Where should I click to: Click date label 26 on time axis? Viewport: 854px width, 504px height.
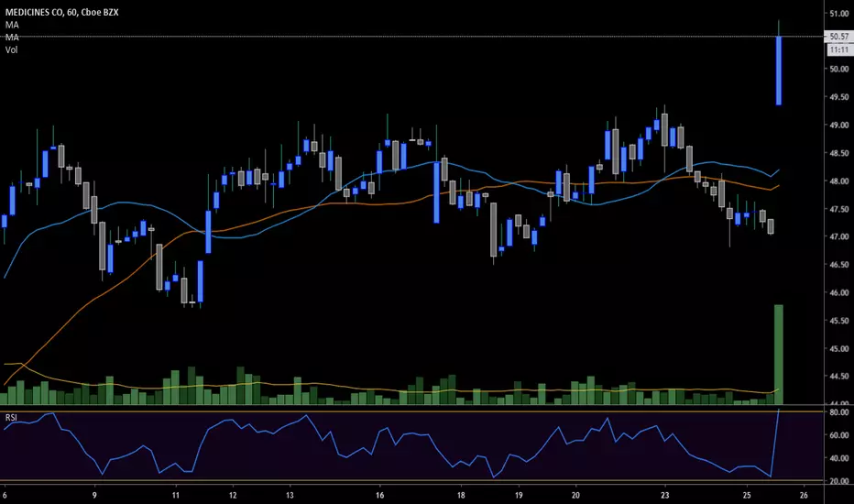tap(804, 495)
